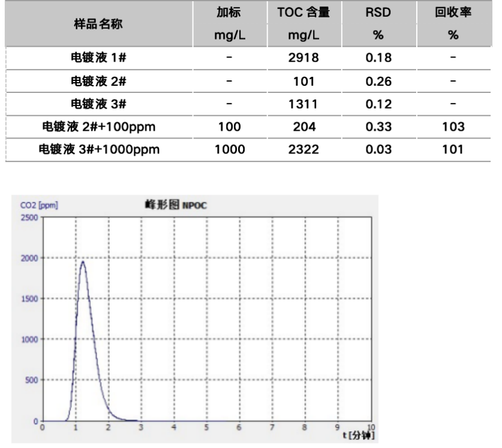Viewport: 502px width, 448px height.
Task: Select the 电镀液 1# row label
Action: [98, 58]
